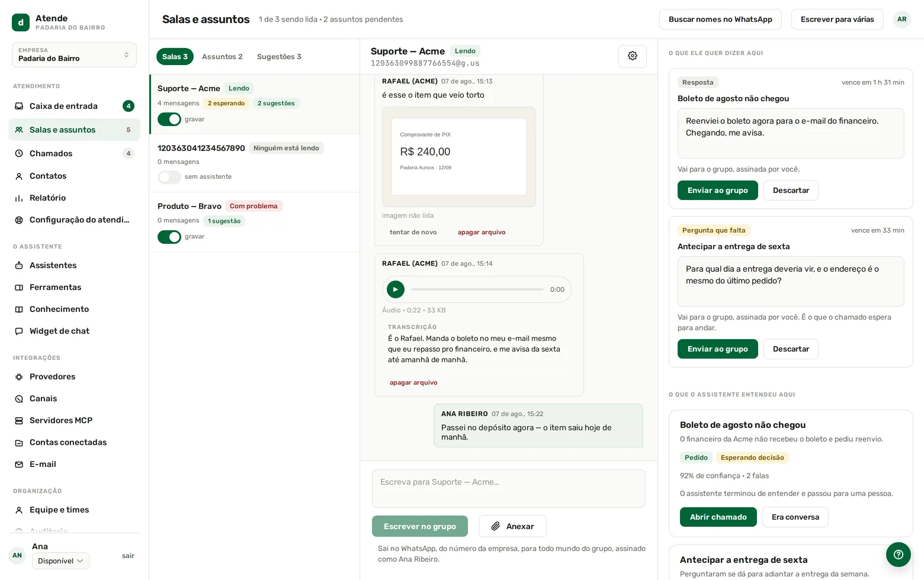Click the Provedores icon
This screenshot has height=580, width=924.
(19, 376)
